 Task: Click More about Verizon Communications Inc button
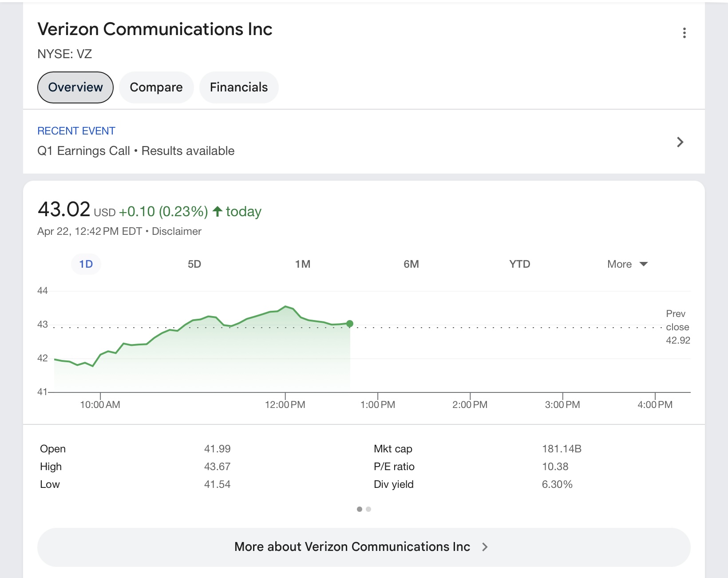coord(364,547)
